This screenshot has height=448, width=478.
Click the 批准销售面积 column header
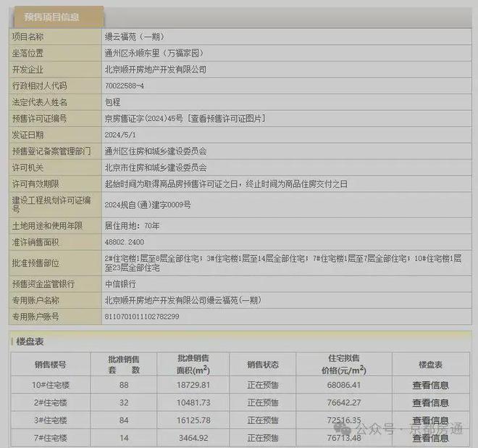tap(193, 365)
